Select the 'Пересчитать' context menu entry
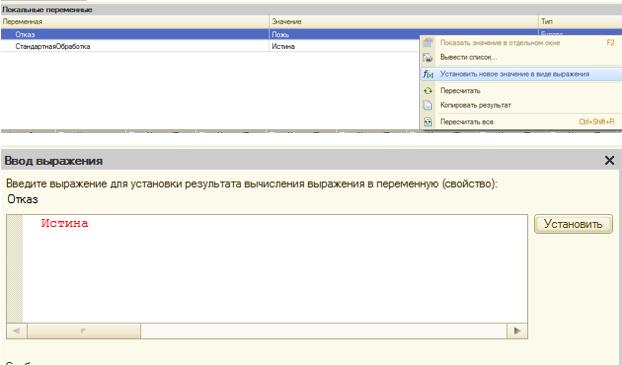The height and width of the screenshot is (365, 622). click(x=520, y=91)
